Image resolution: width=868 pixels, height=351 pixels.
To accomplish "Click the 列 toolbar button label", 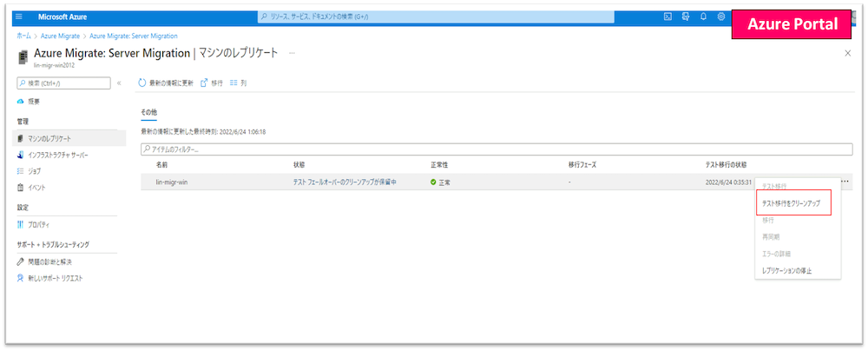I will pyautogui.click(x=244, y=83).
